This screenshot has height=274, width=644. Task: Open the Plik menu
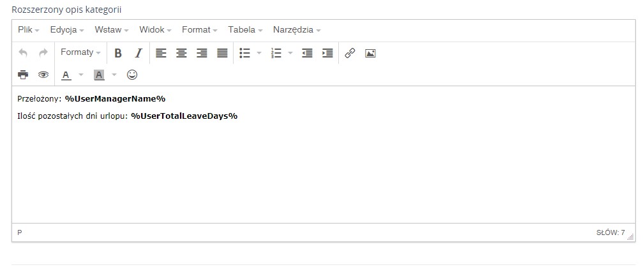pos(29,29)
